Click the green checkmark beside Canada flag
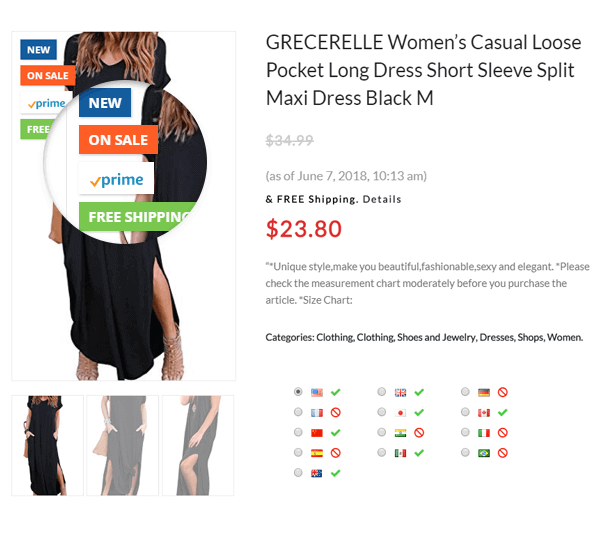The width and height of the screenshot is (610, 534). (502, 412)
